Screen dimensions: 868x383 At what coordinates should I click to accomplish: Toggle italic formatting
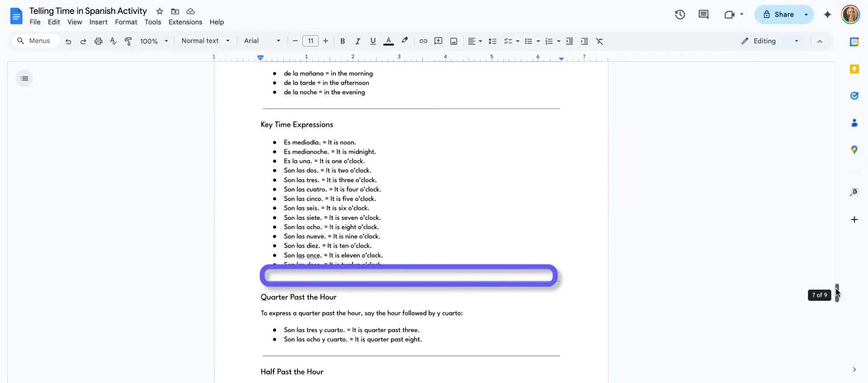coord(358,41)
